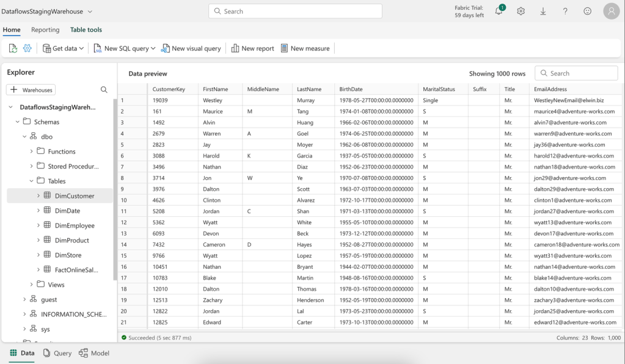The image size is (625, 364).
Task: Open the settings gear in the Home toolbar
Action: click(27, 48)
